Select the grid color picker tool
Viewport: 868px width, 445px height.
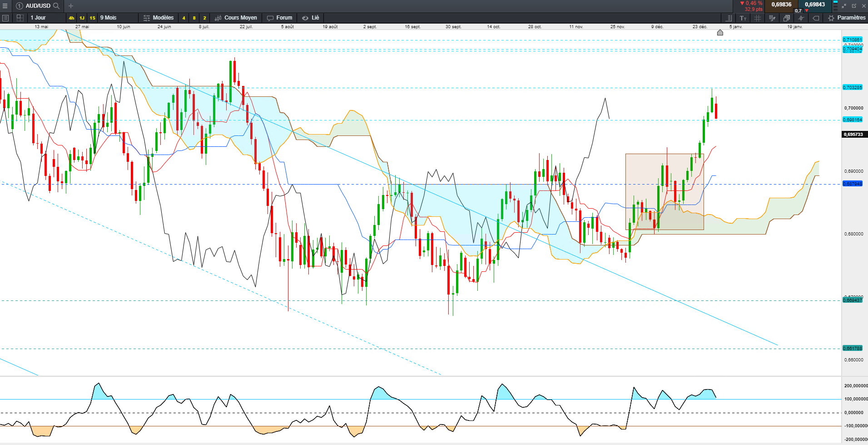772,18
